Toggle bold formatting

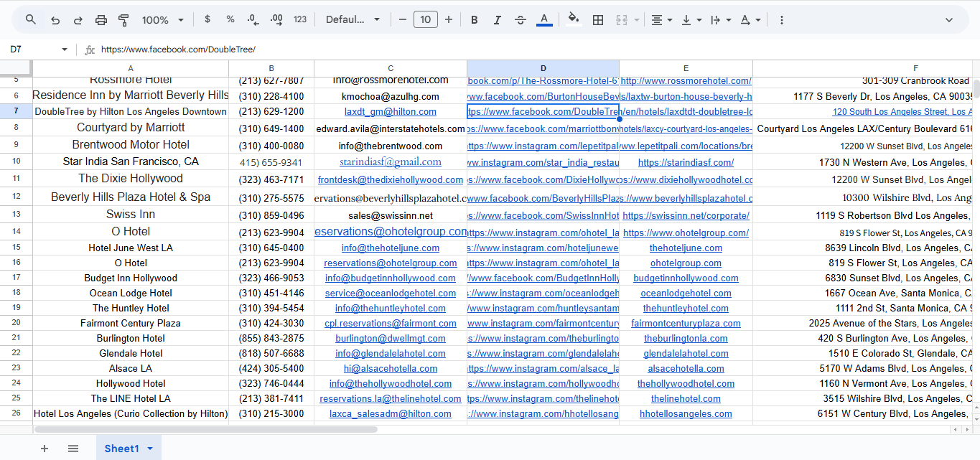click(x=474, y=19)
